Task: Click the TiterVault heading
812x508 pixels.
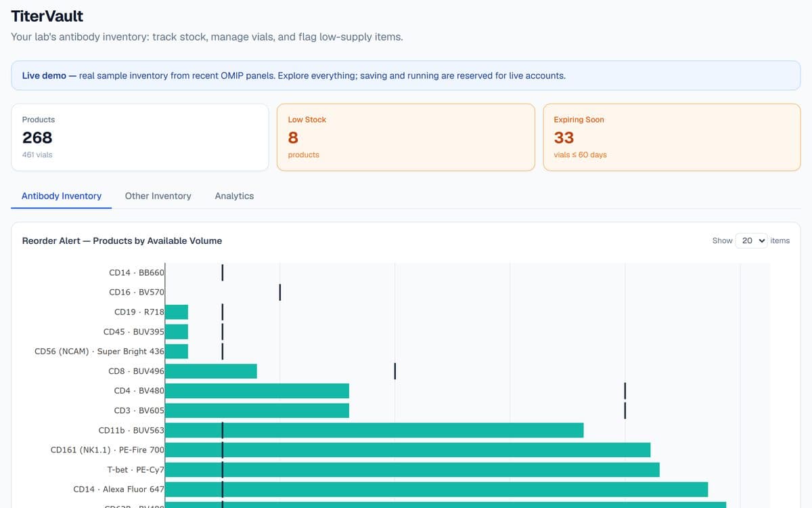Action: coord(47,16)
